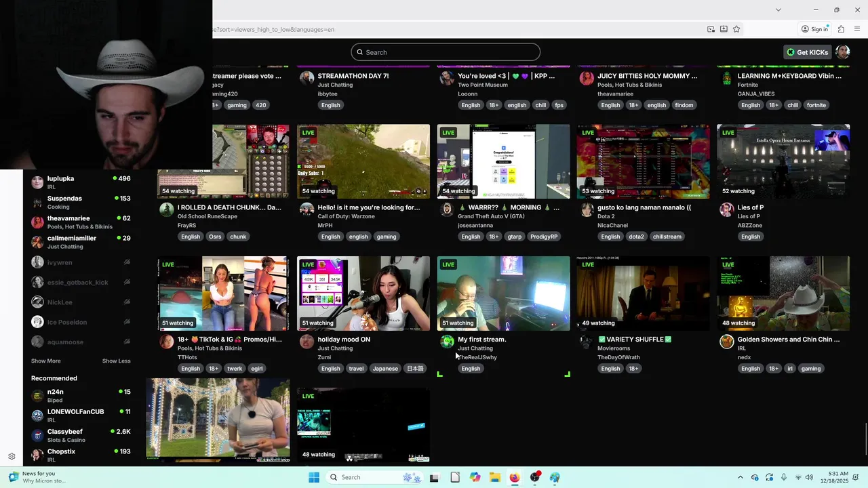Open the Call of Duty: Warzone stream thumbnail
Image resolution: width=868 pixels, height=488 pixels.
pos(363,161)
